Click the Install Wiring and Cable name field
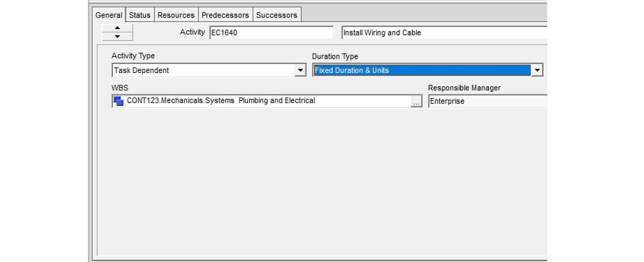Image resolution: width=644 pixels, height=262 pixels. (444, 32)
